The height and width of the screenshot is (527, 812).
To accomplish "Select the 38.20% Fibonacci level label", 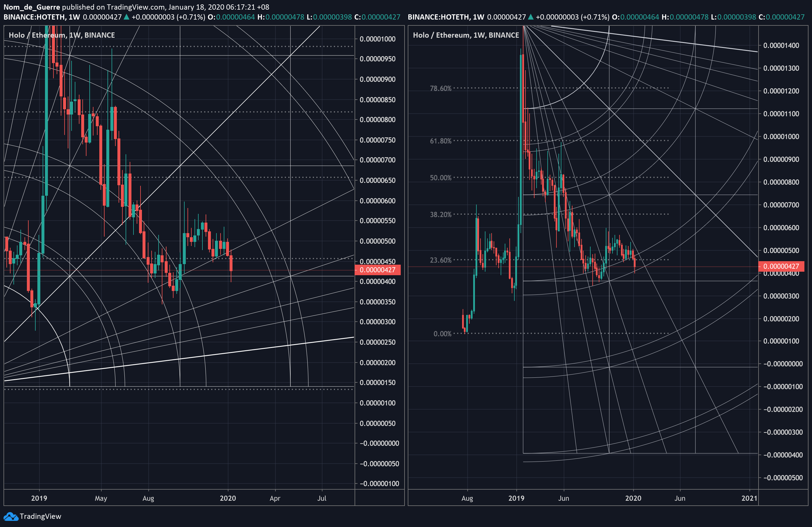I will [x=440, y=215].
